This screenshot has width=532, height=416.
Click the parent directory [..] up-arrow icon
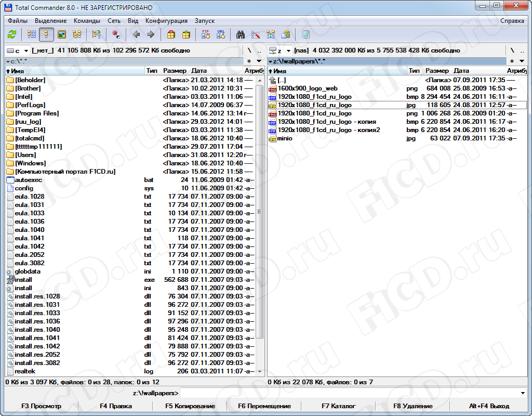(272, 80)
